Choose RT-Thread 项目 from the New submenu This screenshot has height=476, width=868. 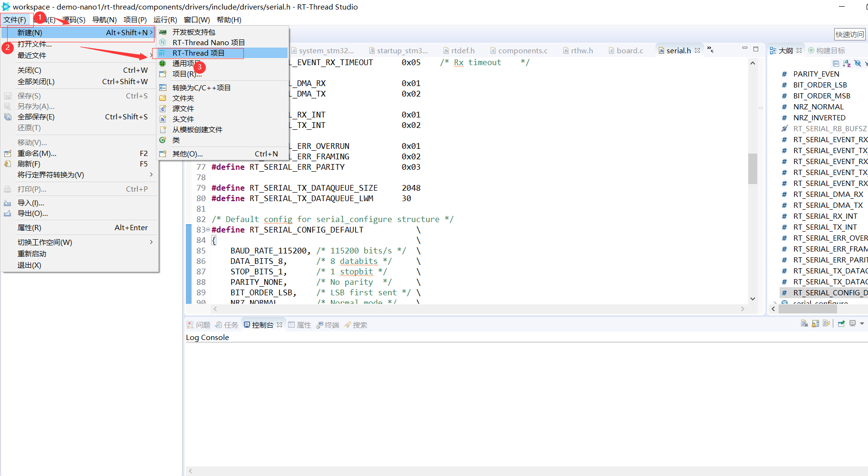coord(222,53)
